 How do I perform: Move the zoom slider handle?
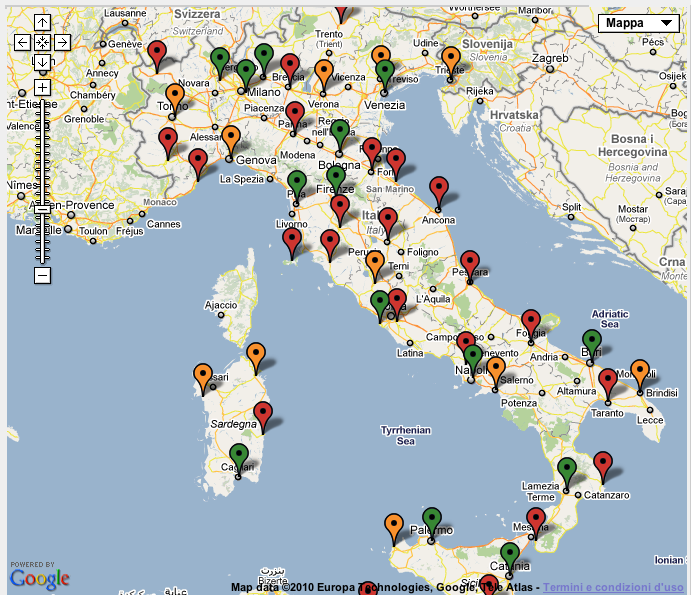point(42,209)
